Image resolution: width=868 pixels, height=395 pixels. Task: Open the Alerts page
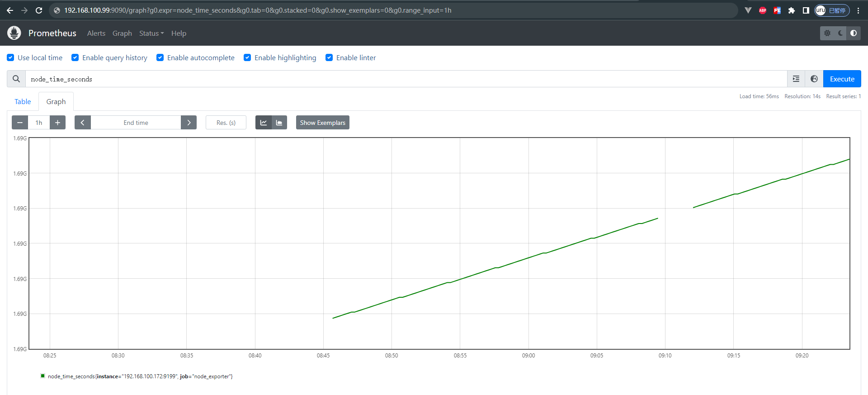click(96, 33)
